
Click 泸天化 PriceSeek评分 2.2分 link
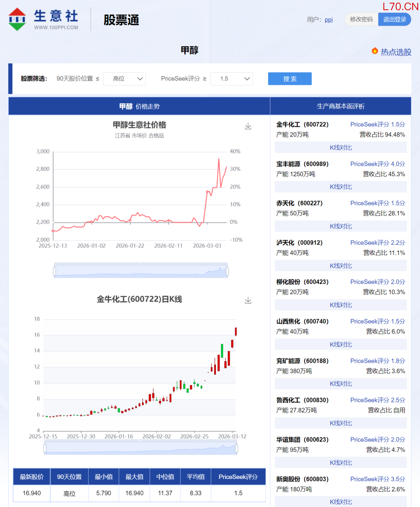click(x=377, y=242)
